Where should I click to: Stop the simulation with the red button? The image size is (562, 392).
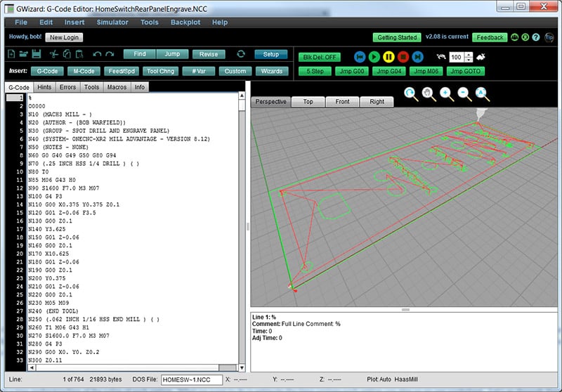tap(403, 57)
